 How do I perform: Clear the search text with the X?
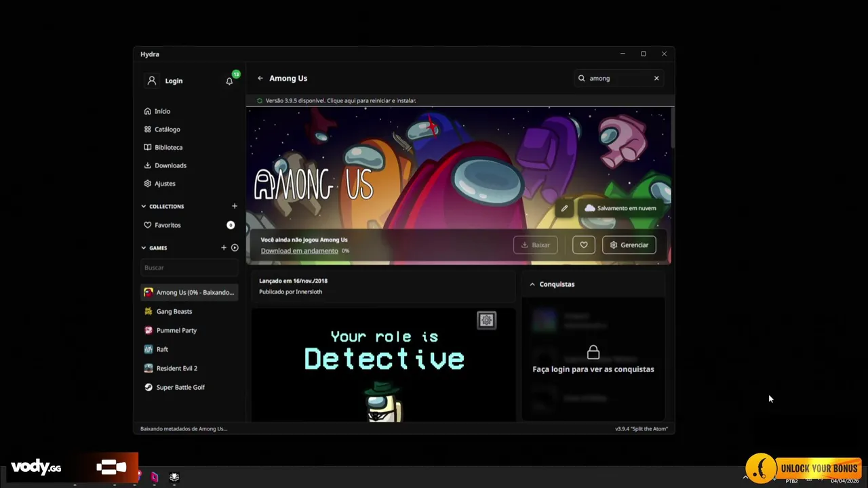pos(656,79)
